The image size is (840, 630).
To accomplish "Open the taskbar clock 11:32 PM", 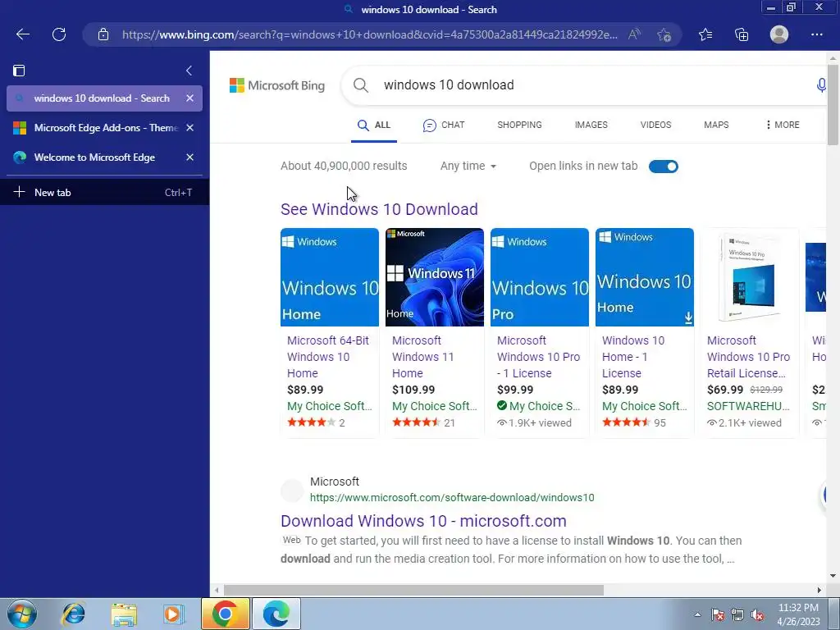I will tap(798, 614).
